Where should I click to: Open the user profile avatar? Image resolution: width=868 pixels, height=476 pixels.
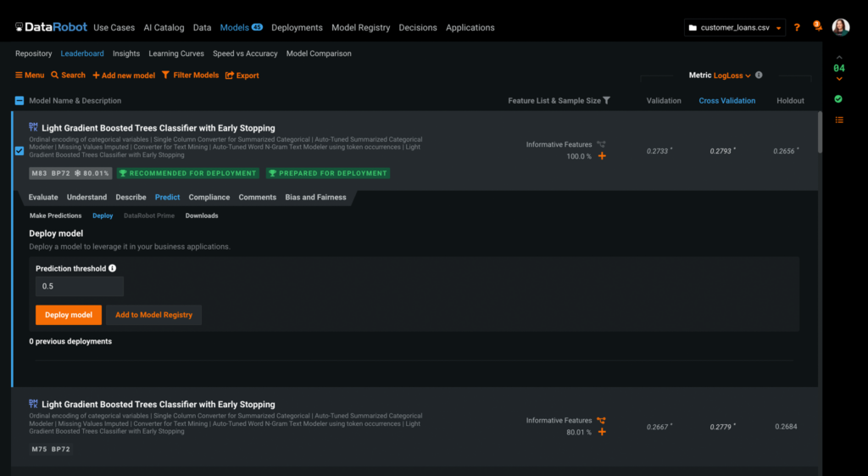point(840,27)
